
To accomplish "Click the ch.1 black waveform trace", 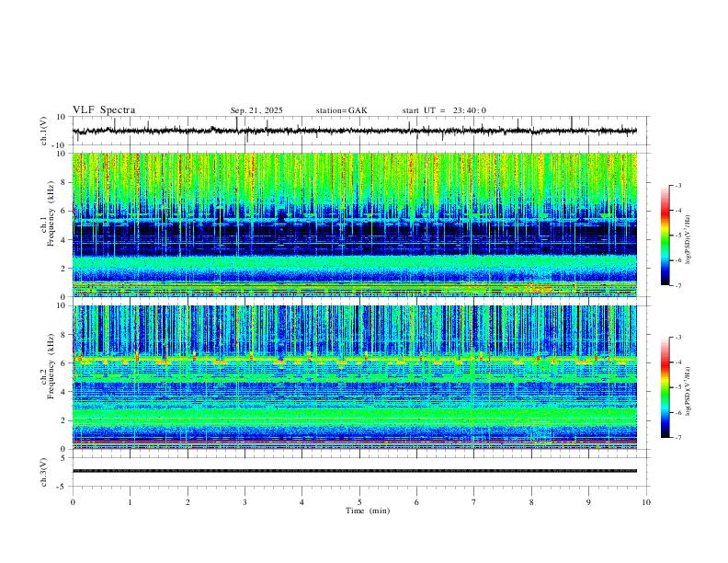I will click(354, 131).
